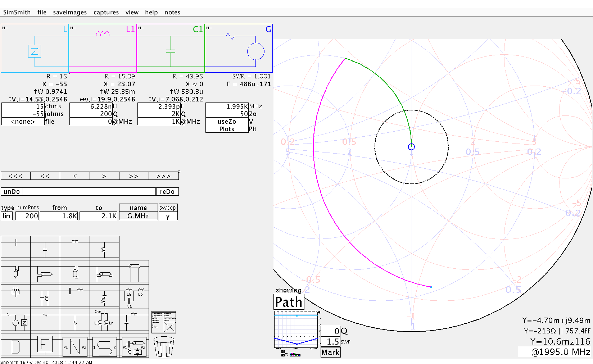Edit the 2.393p capacitance field
Screen dimensions: 593x364
159,106
